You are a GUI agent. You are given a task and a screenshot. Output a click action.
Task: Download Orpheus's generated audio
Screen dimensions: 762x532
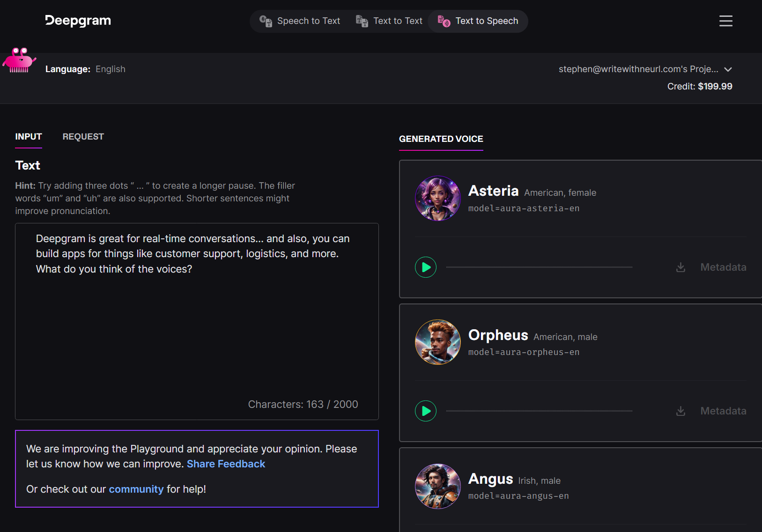tap(681, 411)
